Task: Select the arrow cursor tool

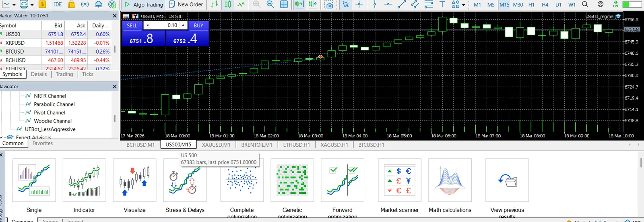Action: coord(345,4)
